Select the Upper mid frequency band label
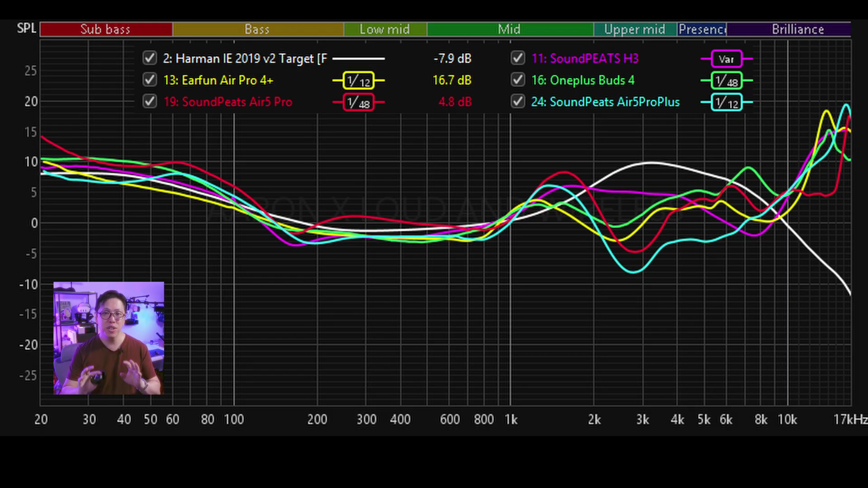868x488 pixels. pyautogui.click(x=635, y=29)
